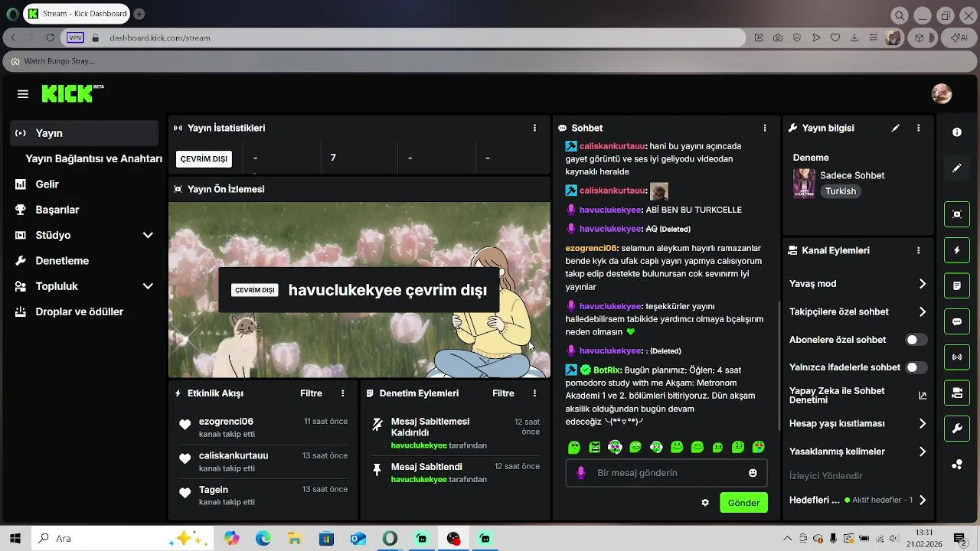The width and height of the screenshot is (980, 551).
Task: Click the first green emote in the emote row
Action: pyautogui.click(x=574, y=447)
